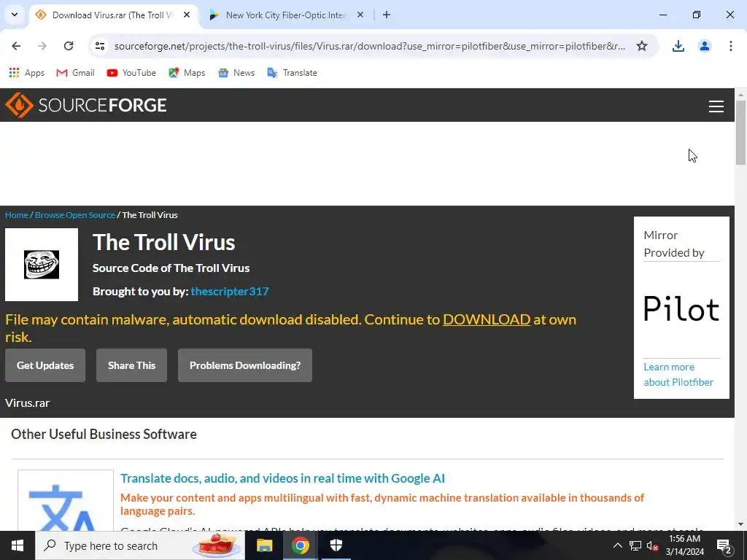
Task: Click the DOWNLOAD link at own risk
Action: pyautogui.click(x=487, y=319)
